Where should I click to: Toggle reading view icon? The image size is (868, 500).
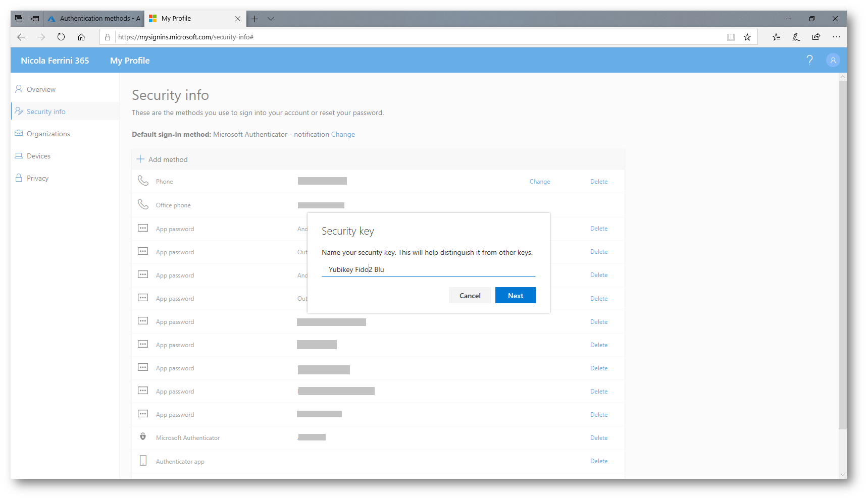coord(731,37)
